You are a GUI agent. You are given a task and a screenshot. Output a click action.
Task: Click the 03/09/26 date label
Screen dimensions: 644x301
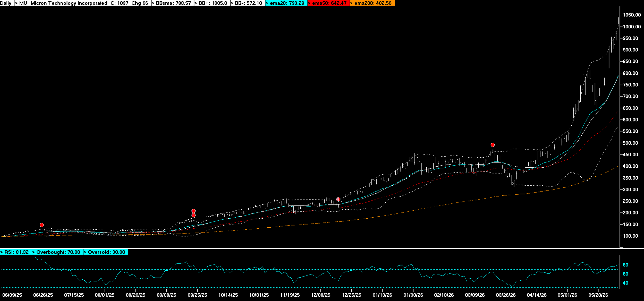pyautogui.click(x=475, y=295)
